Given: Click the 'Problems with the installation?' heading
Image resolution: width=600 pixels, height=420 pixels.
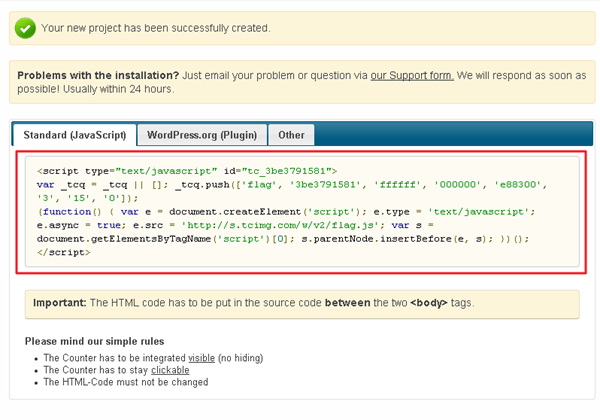Looking at the screenshot, I should pos(98,75).
